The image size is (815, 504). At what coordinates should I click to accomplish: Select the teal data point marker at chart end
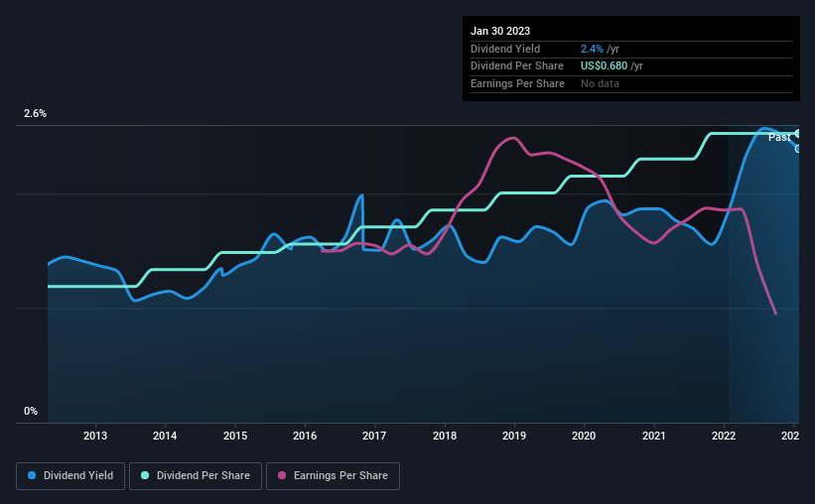(797, 134)
